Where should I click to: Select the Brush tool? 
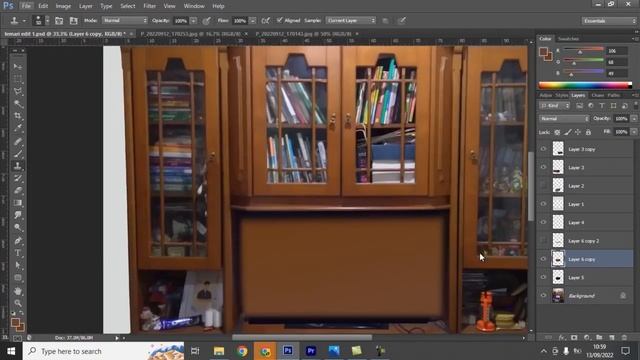coord(18,154)
